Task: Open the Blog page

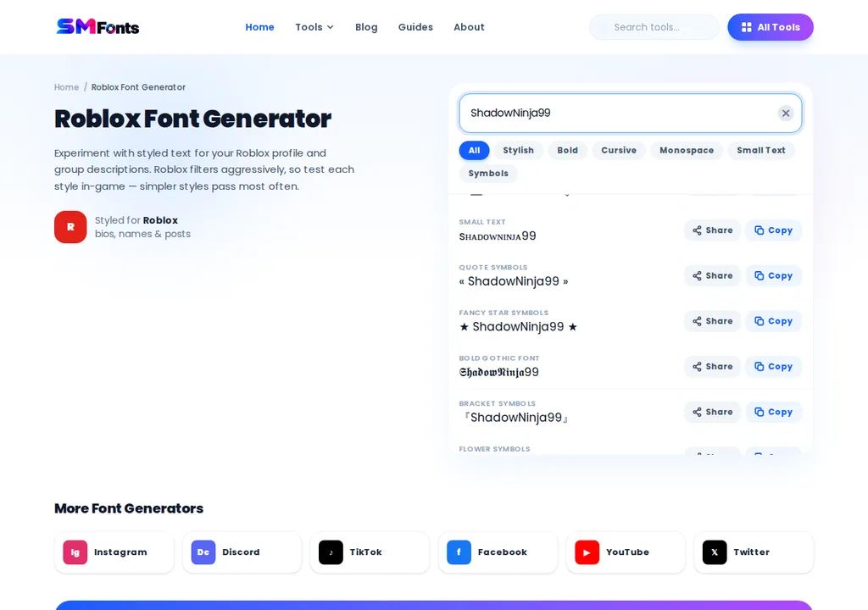Action: point(366,27)
